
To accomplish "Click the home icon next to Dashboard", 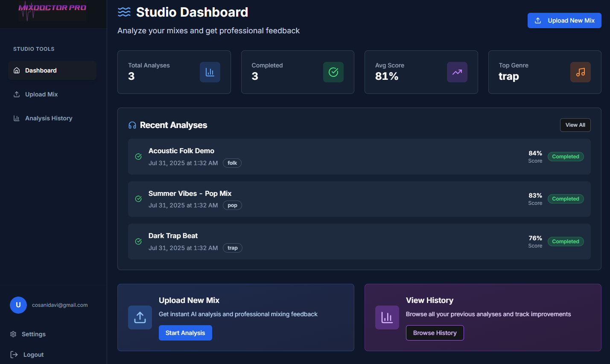I will coord(17,70).
